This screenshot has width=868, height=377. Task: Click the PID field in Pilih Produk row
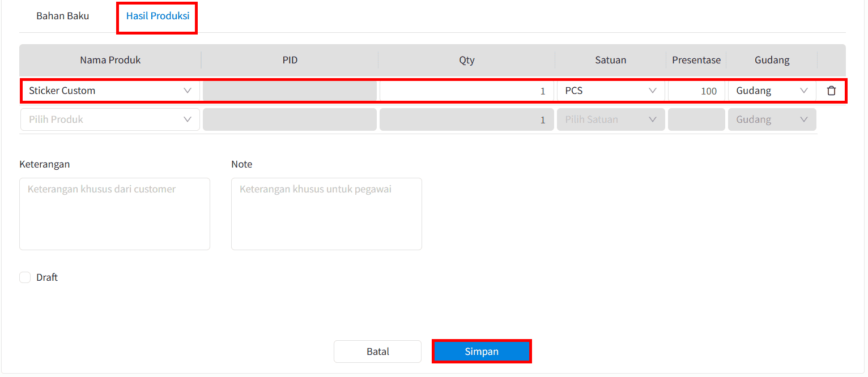[x=290, y=119]
